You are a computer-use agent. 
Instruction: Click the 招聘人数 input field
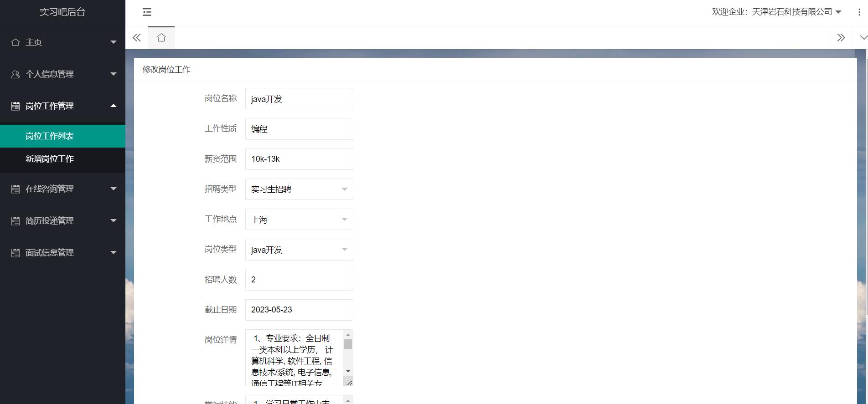pyautogui.click(x=299, y=280)
